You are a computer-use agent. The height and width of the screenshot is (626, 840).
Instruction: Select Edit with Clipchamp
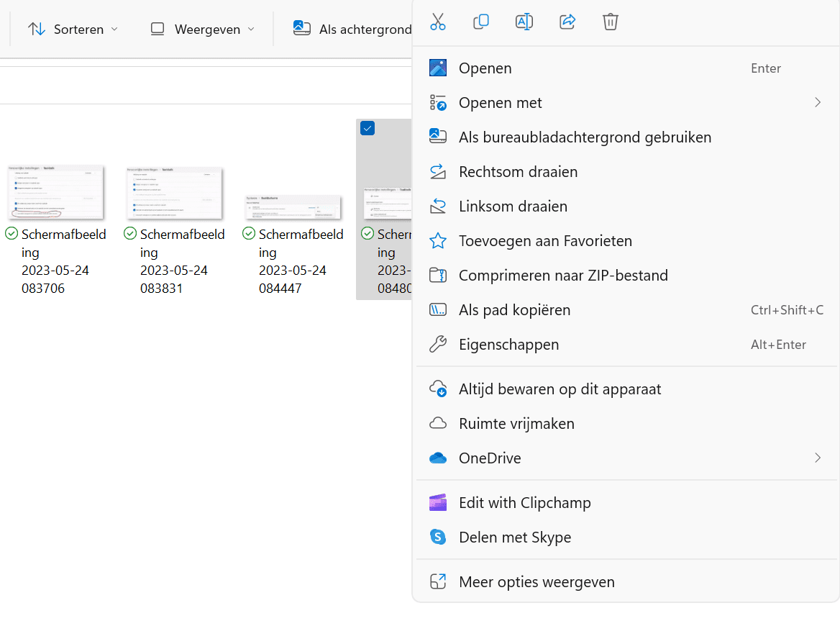click(626, 503)
